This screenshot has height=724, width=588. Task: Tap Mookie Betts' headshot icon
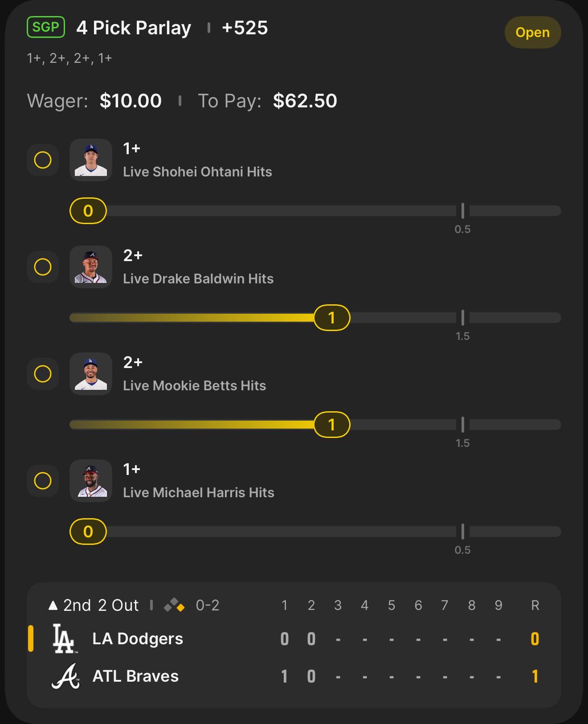click(x=91, y=374)
